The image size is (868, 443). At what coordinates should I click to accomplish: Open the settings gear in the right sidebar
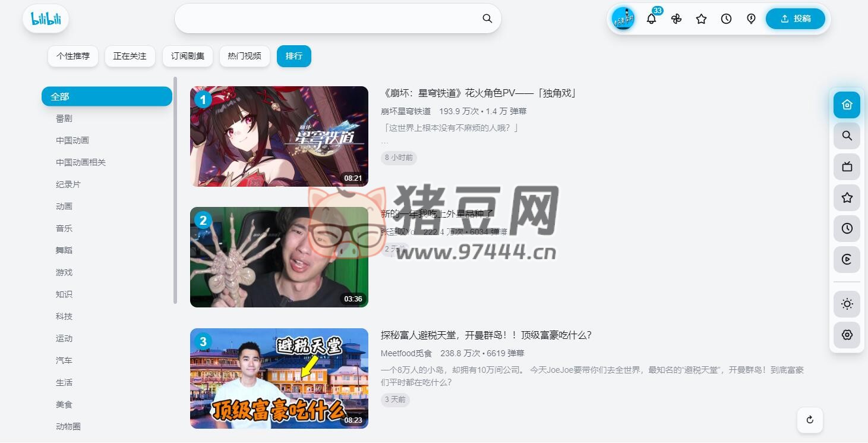(x=847, y=335)
